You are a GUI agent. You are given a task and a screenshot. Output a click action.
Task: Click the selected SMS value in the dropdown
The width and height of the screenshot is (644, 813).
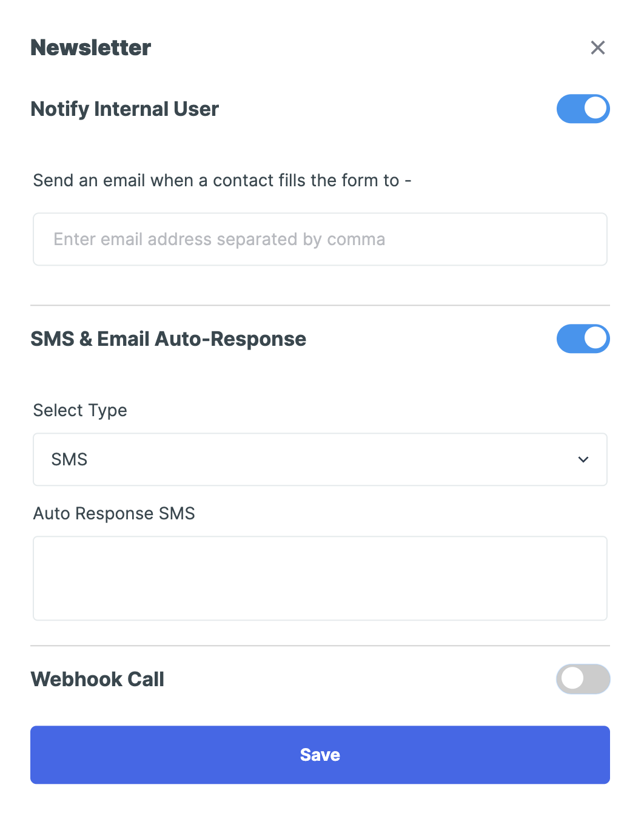click(x=70, y=460)
